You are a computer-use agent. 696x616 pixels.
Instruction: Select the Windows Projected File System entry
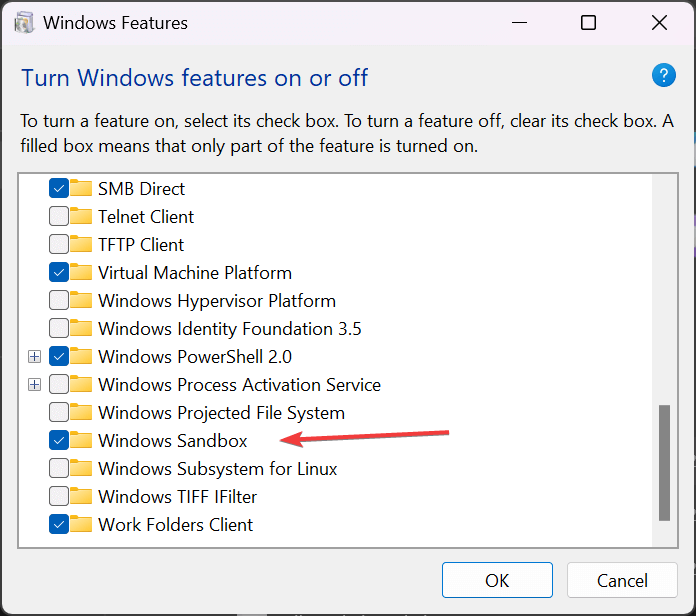(x=221, y=413)
